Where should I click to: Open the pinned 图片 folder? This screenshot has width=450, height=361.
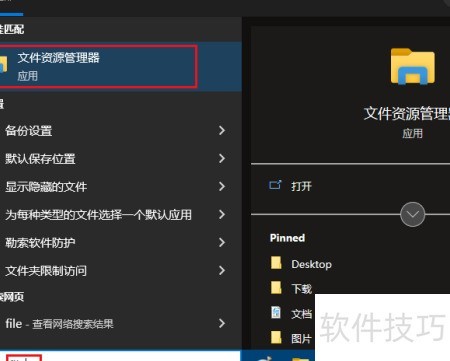pyautogui.click(x=301, y=339)
